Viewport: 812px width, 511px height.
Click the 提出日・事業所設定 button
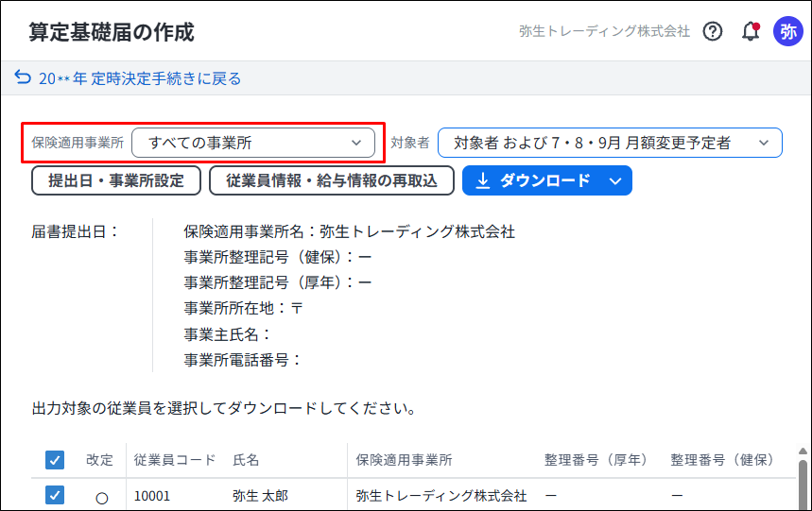(x=116, y=180)
